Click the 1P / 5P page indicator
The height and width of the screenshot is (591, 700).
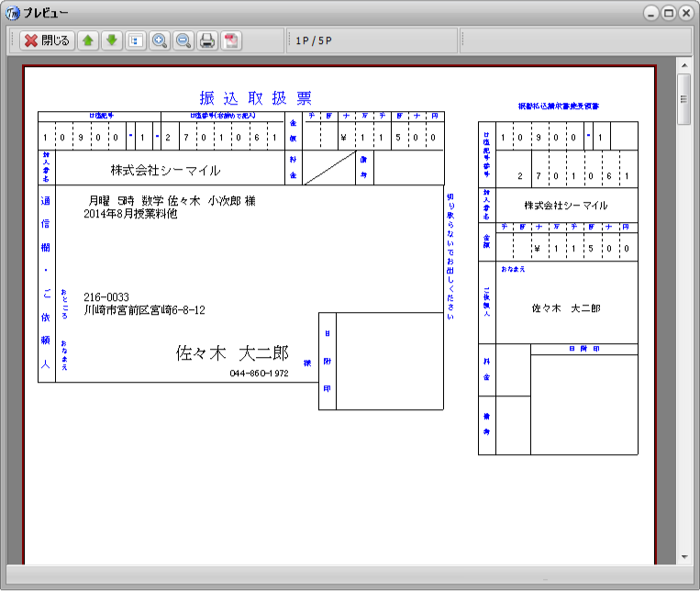(x=314, y=40)
